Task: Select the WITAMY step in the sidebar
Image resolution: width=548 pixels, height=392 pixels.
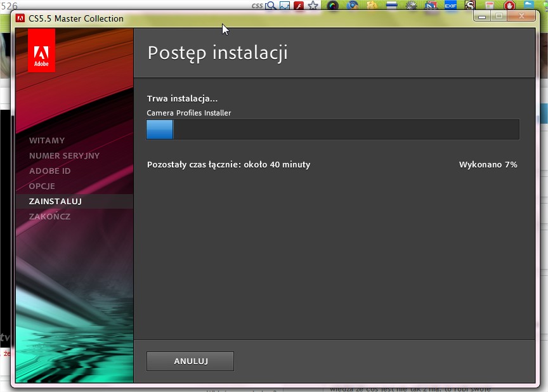Action: pos(47,140)
